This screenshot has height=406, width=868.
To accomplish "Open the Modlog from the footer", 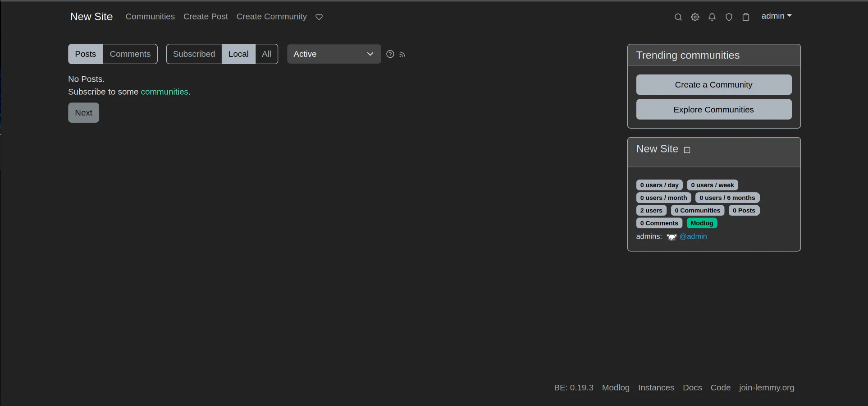I will click(x=616, y=388).
